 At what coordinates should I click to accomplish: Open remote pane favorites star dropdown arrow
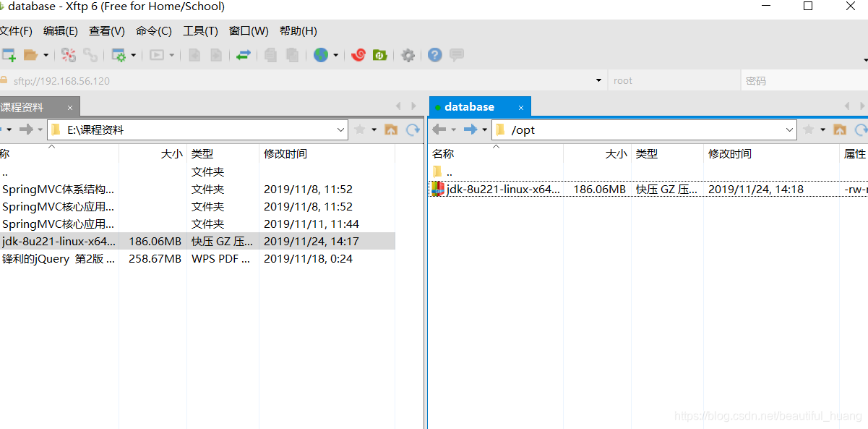pos(822,130)
